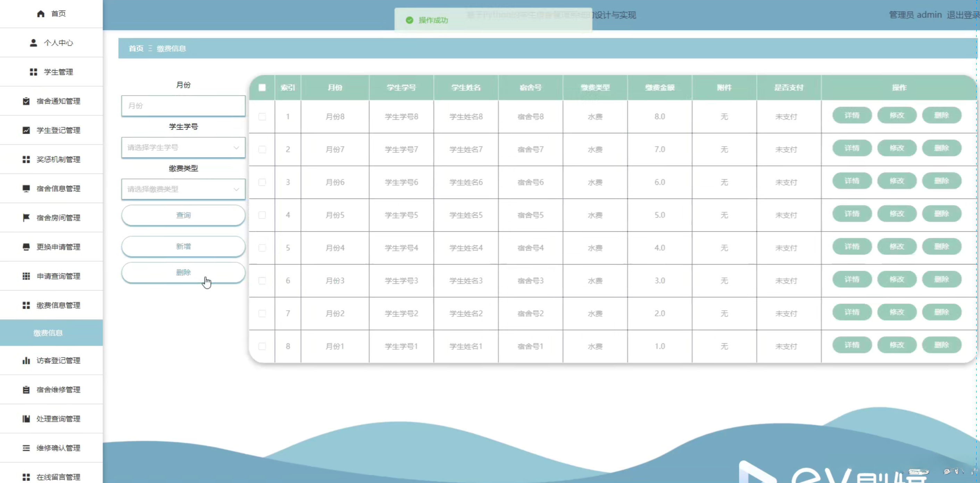Screen dimensions: 980x483
Task: Click the home icon in sidebar
Action: [x=41, y=14]
